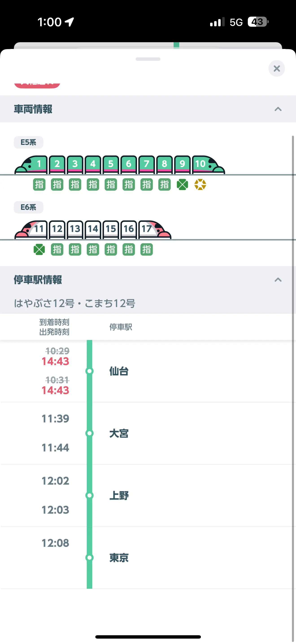Image resolution: width=296 pixels, height=644 pixels.
Task: Collapse the 車両情報 section
Action: coord(278,109)
